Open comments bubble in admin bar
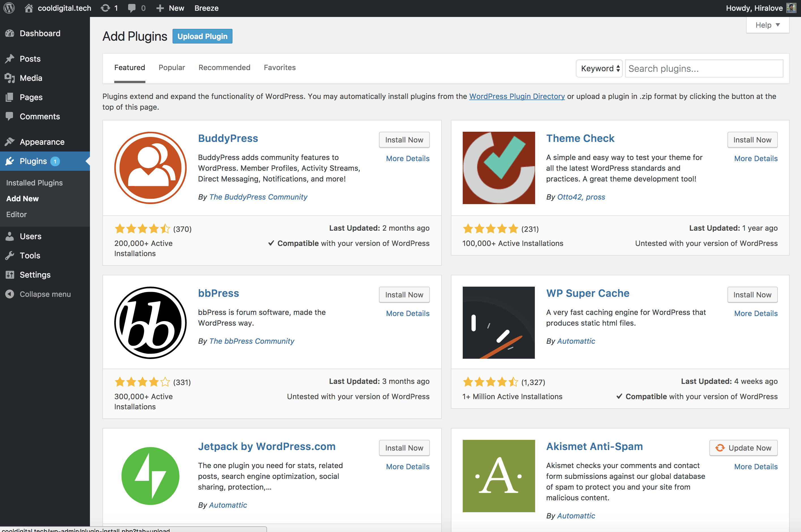Image resolution: width=801 pixels, height=532 pixels. 137,8
